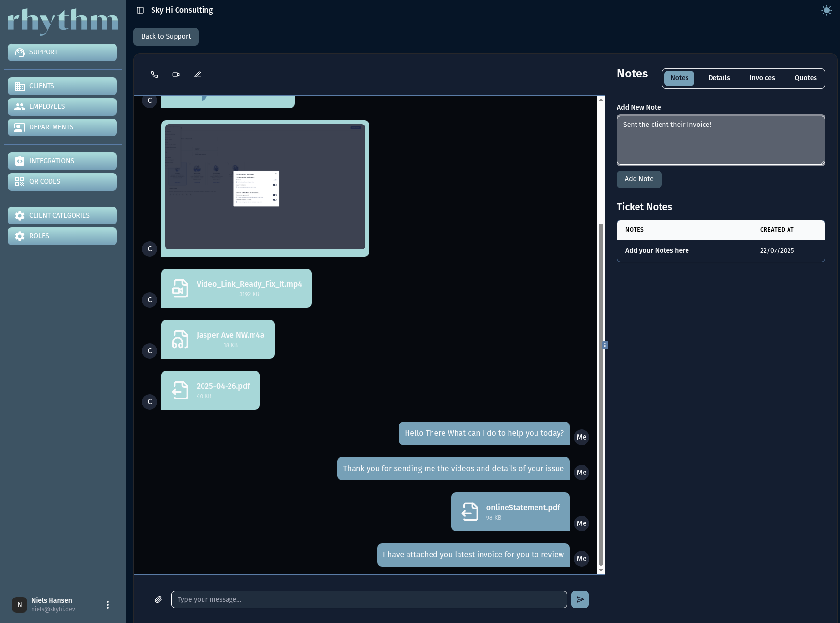Image resolution: width=840 pixels, height=623 pixels.
Task: Attach a file using the paperclip icon
Action: point(158,599)
